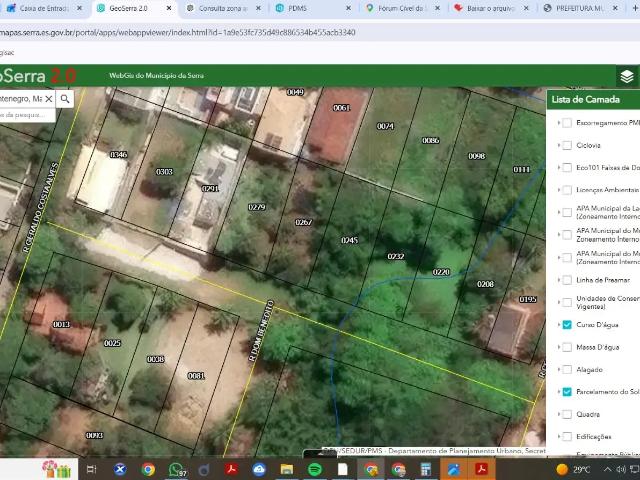640x480 pixels.
Task: Toggle the Escorregamento layer checkbox
Action: click(x=567, y=123)
